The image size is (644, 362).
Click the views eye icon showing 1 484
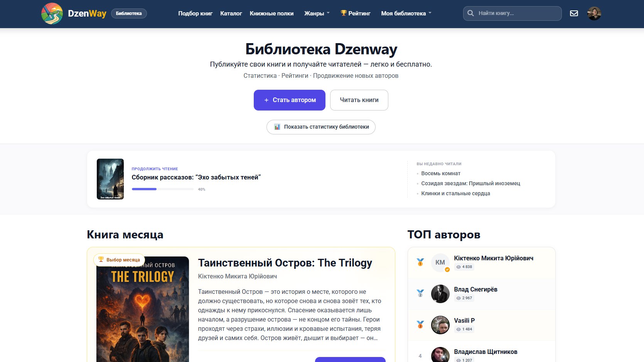click(x=459, y=329)
